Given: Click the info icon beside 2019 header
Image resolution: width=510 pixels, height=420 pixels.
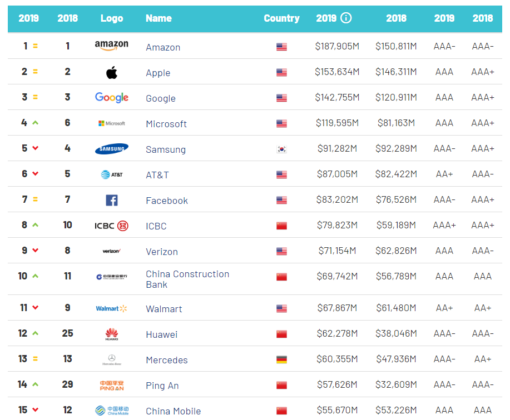Looking at the screenshot, I should 346,18.
